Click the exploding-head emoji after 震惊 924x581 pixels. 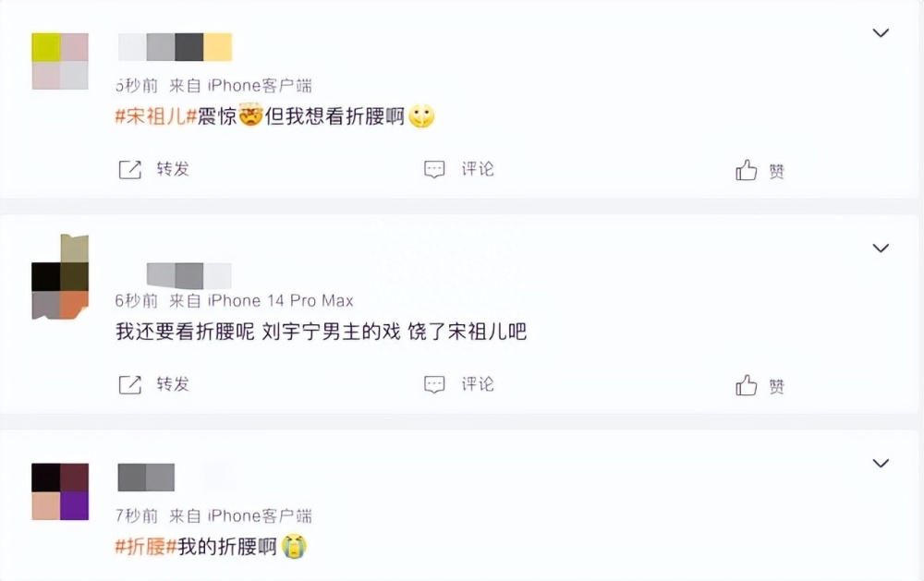coord(250,115)
